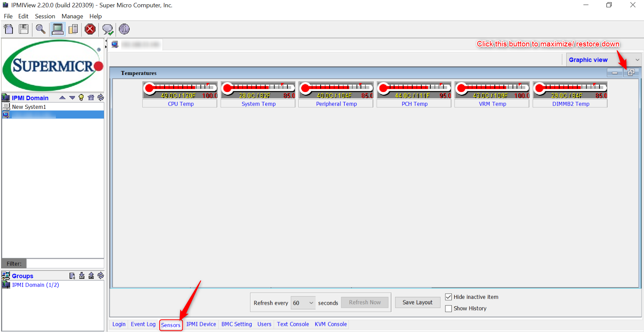Click the new group icon in Groups header
The height and width of the screenshot is (332, 644).
pos(72,276)
